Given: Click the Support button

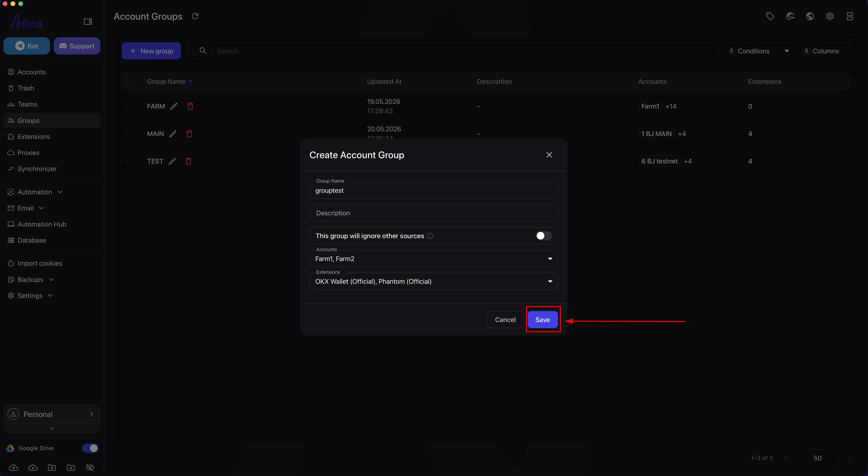Looking at the screenshot, I should click(77, 46).
